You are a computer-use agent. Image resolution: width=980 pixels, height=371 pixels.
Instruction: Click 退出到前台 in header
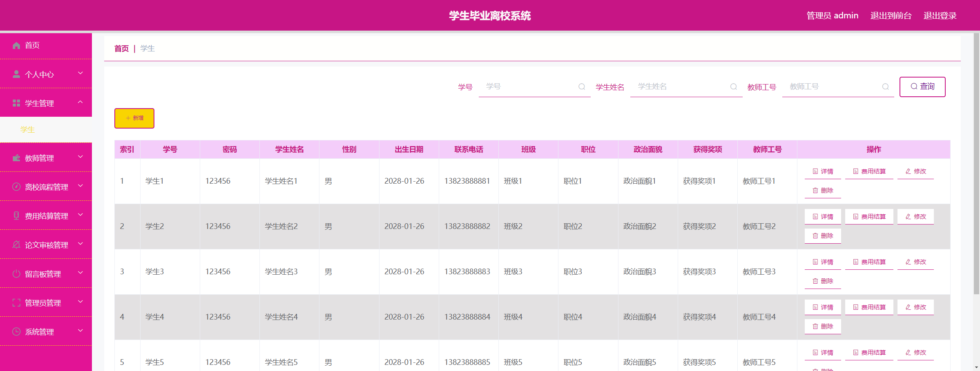point(891,16)
